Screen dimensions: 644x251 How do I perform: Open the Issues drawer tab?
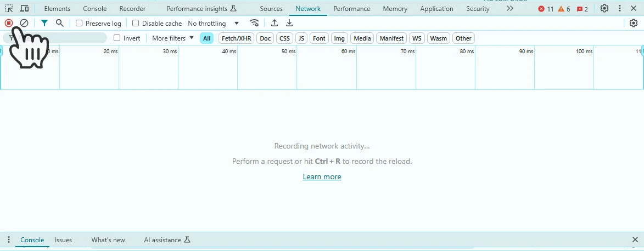[63, 240]
